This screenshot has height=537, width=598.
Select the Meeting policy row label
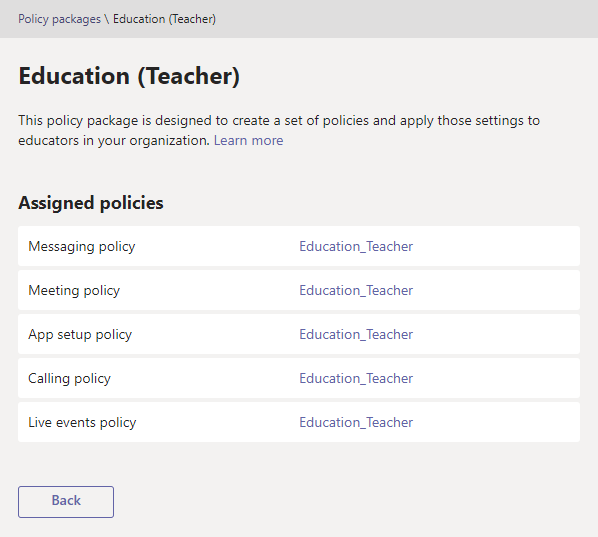click(74, 291)
